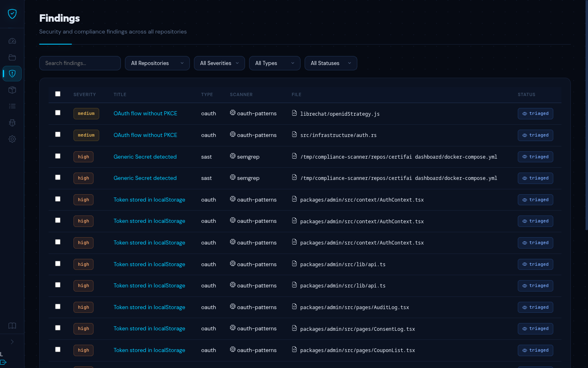The width and height of the screenshot is (588, 368).
Task: Open the settings gear icon in sidebar
Action: (x=12, y=139)
